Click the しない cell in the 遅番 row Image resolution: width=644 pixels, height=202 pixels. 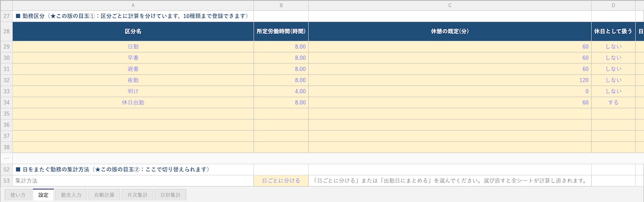pyautogui.click(x=613, y=69)
